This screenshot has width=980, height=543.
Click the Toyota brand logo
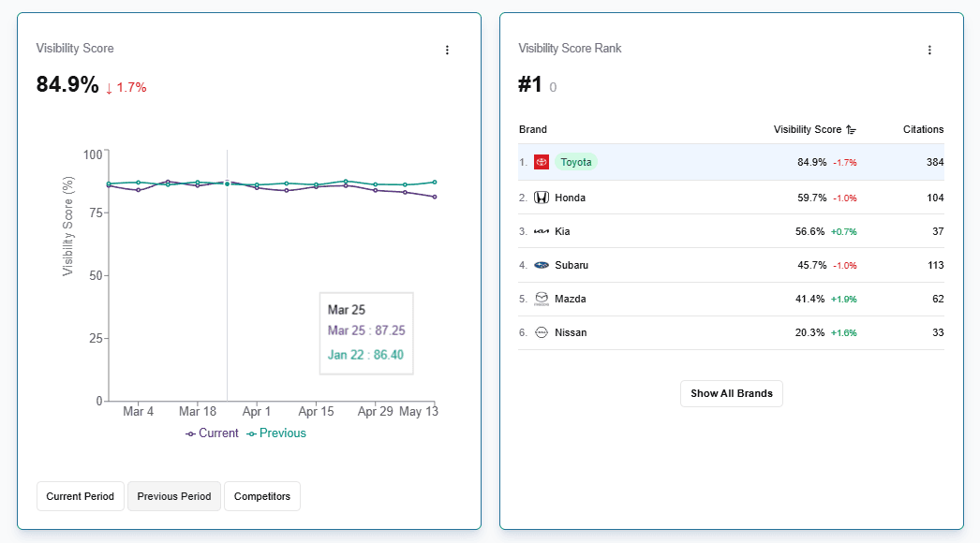tap(542, 162)
